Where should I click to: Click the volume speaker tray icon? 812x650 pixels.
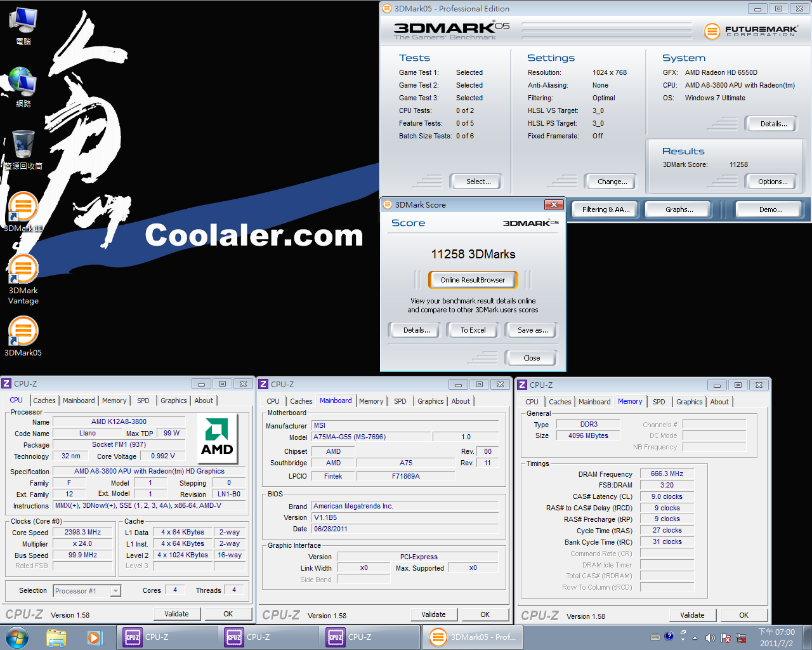click(710, 637)
